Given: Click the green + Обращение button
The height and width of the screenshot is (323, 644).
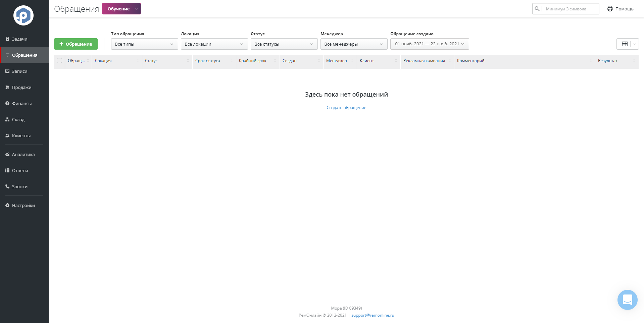Looking at the screenshot, I should click(76, 44).
